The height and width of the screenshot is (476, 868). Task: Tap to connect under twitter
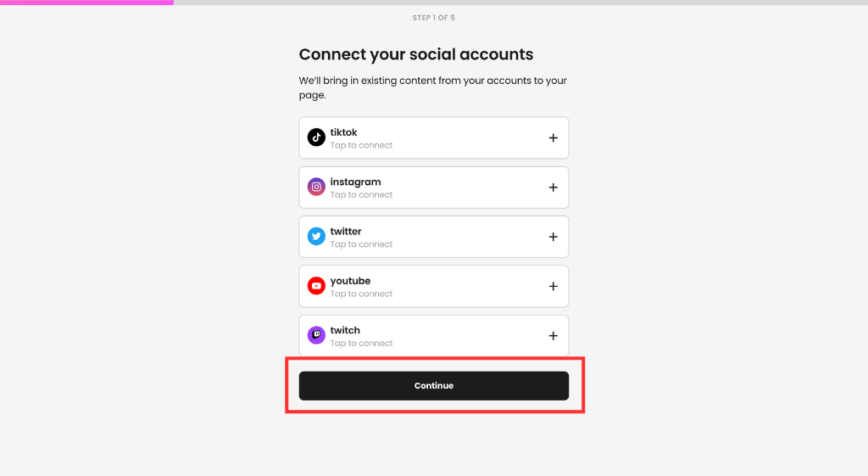tap(361, 244)
